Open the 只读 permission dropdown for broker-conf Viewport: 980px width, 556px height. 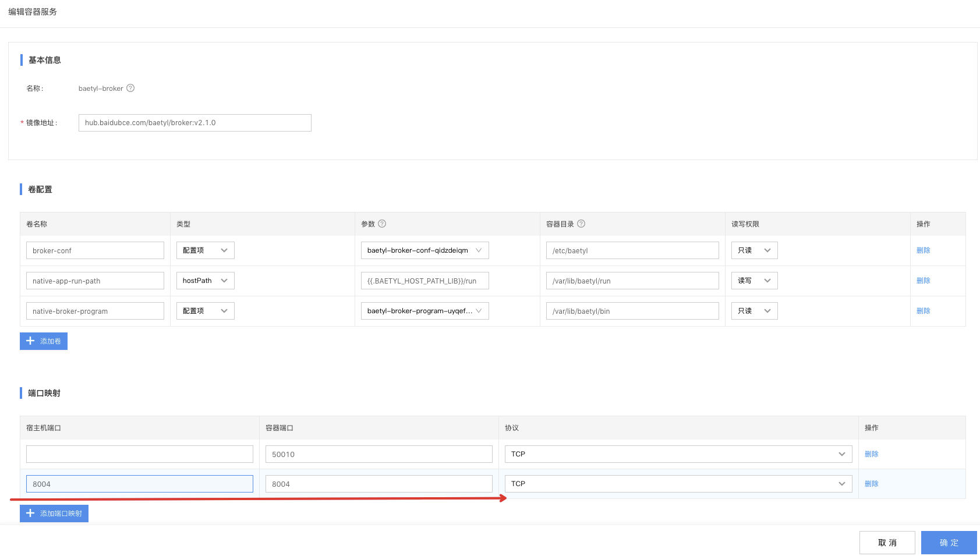click(755, 250)
